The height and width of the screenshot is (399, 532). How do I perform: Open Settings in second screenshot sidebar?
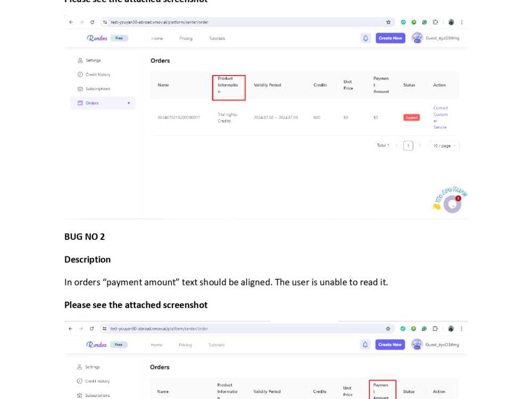[x=88, y=367]
